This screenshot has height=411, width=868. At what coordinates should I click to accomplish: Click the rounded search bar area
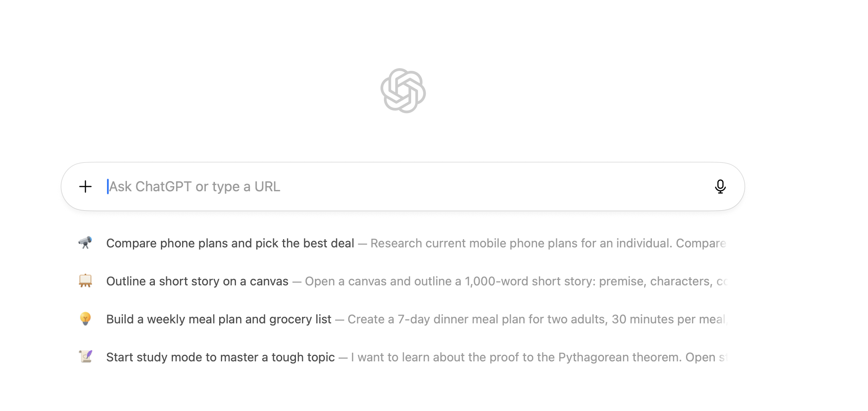tap(401, 187)
